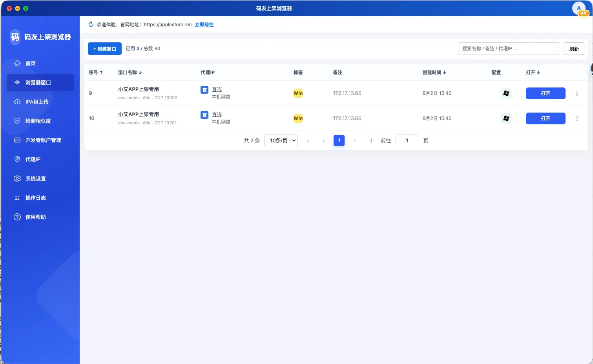Click the 共 2 条 total count
Viewport: 593px width, 364px height.
[x=252, y=140]
